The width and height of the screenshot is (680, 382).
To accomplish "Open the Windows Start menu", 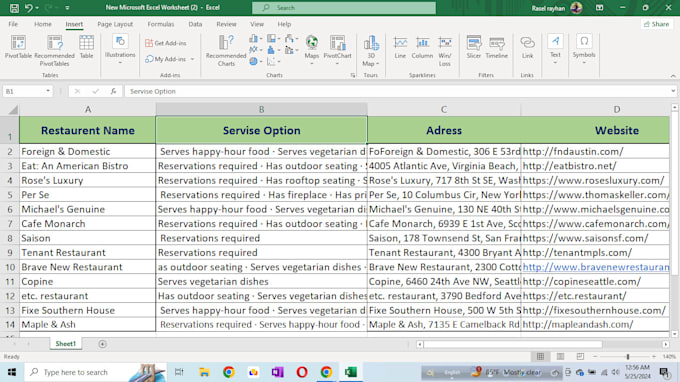I will tap(12, 372).
